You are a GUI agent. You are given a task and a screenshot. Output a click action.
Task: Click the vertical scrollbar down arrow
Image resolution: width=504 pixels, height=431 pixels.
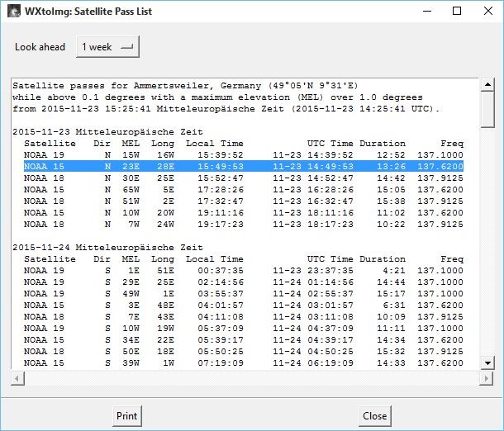click(487, 363)
